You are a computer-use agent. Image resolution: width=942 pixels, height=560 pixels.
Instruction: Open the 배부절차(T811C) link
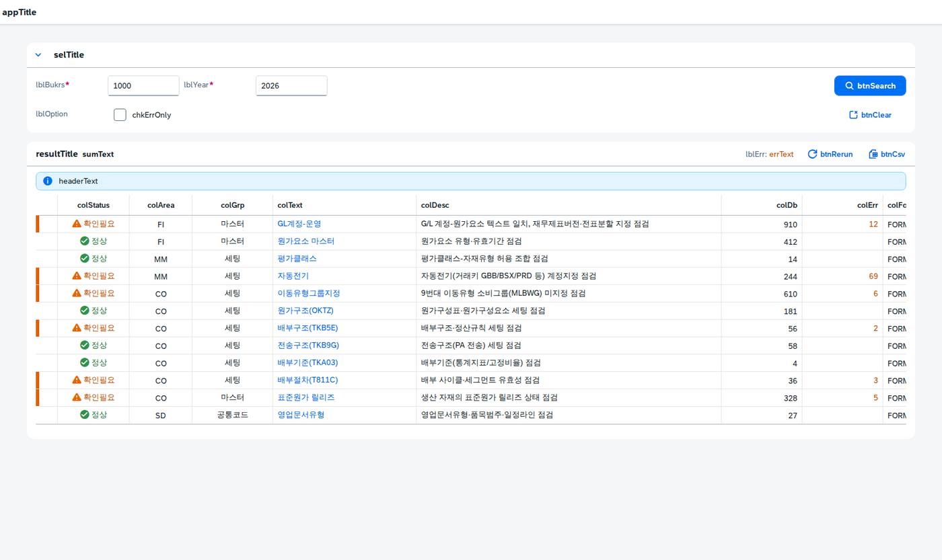(x=307, y=380)
